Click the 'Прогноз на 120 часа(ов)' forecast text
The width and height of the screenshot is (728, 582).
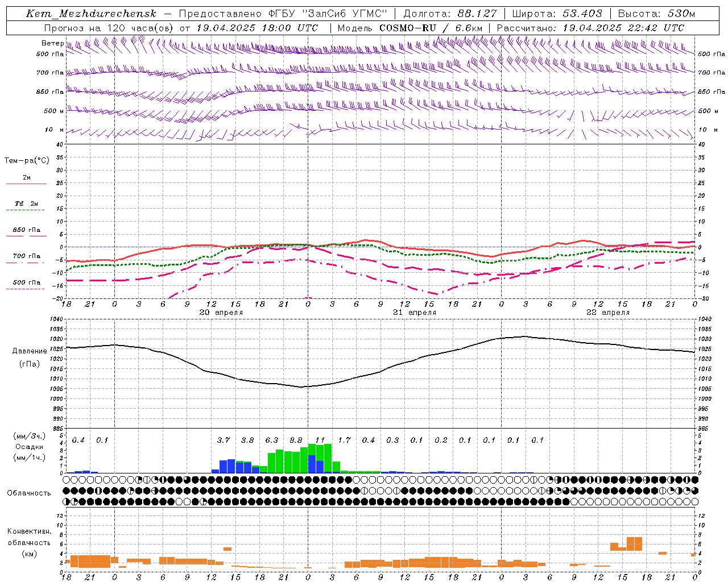click(109, 28)
